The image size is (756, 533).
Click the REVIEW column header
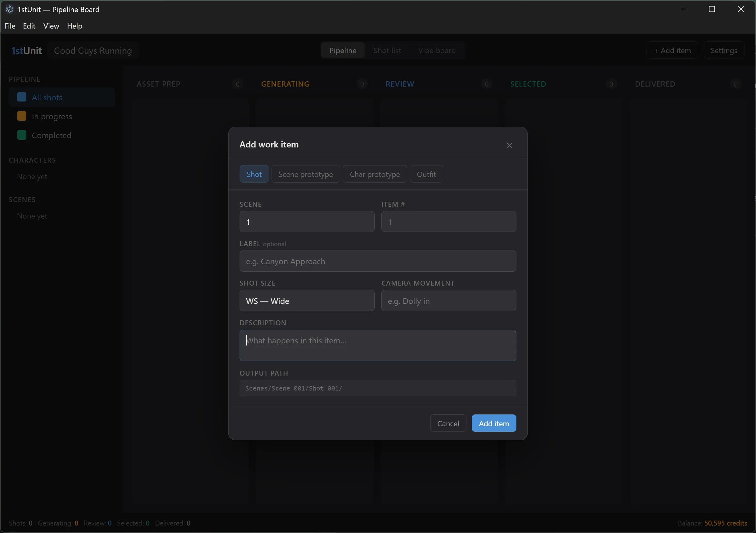tap(400, 84)
